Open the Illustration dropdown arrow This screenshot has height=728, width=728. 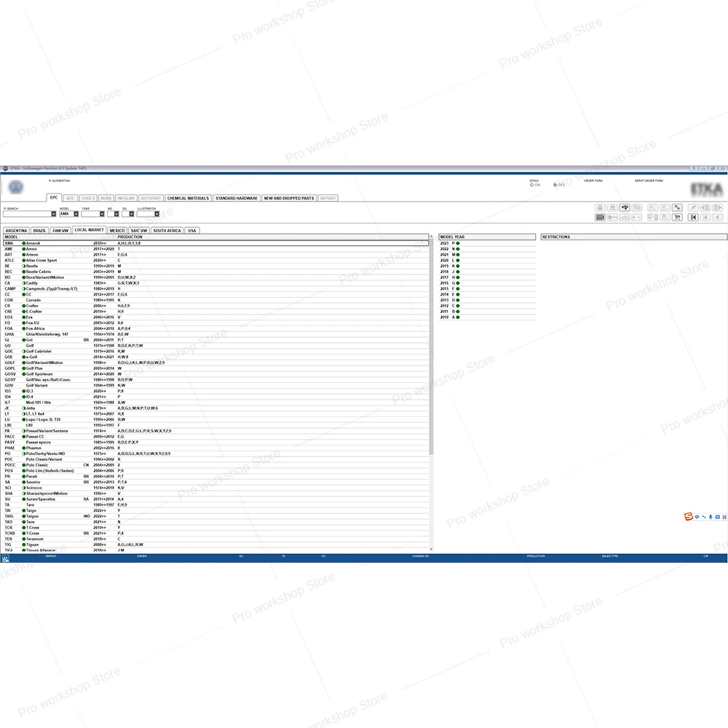coord(157,214)
